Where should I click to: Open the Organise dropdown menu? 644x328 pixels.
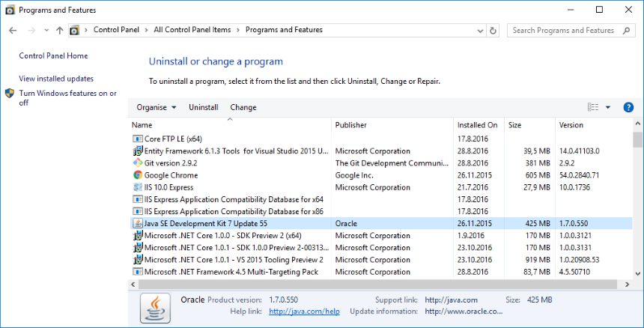click(157, 108)
